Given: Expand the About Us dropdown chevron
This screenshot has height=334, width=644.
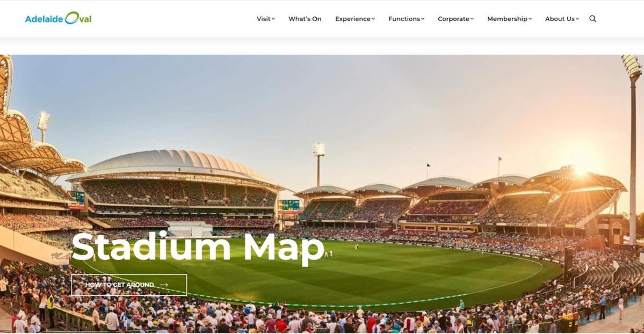Looking at the screenshot, I should [577, 19].
